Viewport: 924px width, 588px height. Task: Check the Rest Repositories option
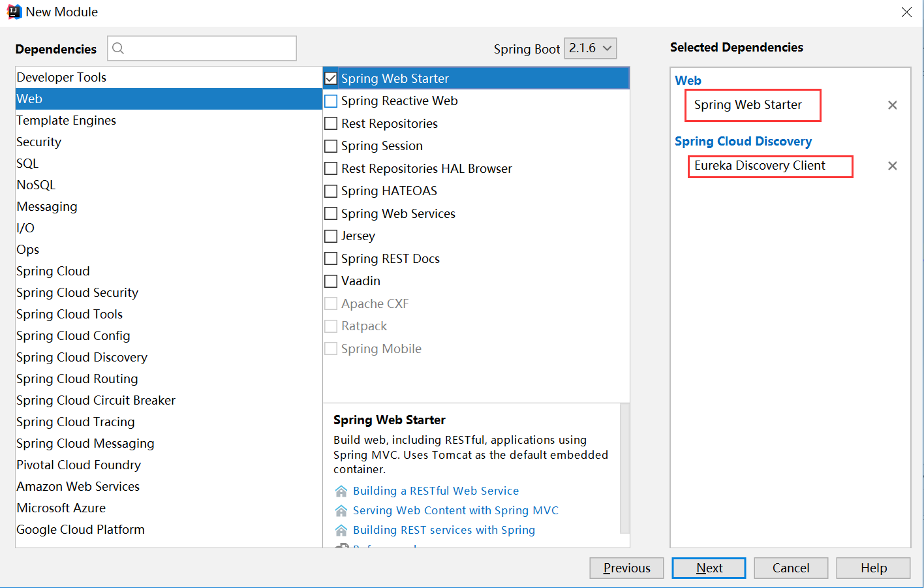331,123
